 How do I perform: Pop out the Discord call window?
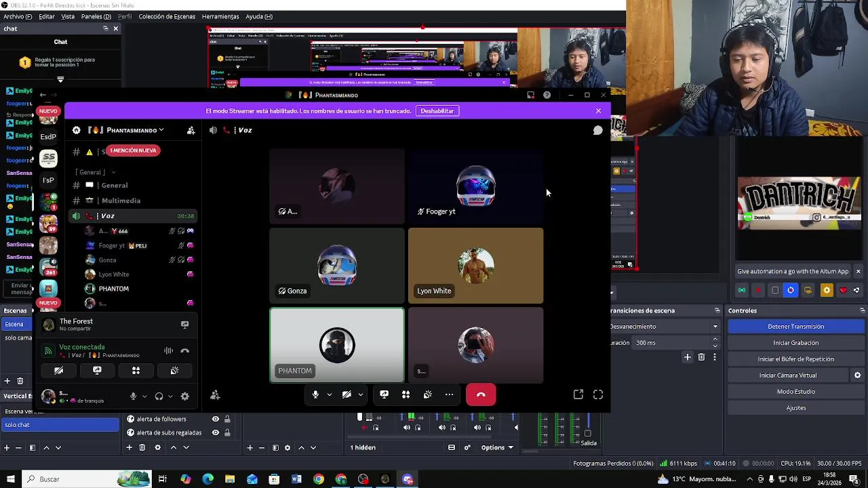tap(578, 394)
